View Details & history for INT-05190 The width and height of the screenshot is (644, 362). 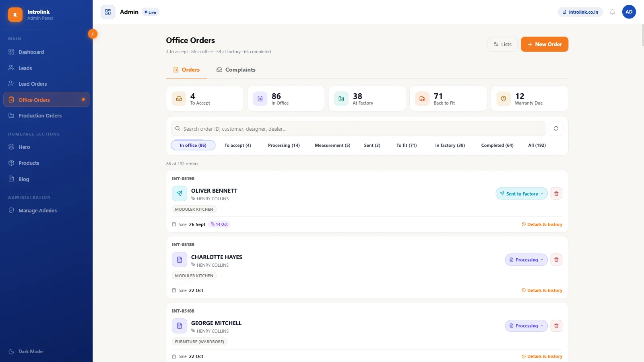pos(542,224)
